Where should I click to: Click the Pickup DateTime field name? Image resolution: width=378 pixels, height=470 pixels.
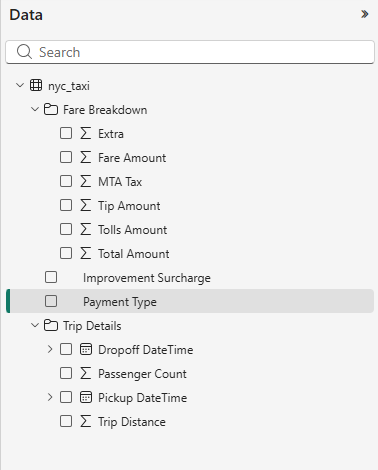[143, 398]
